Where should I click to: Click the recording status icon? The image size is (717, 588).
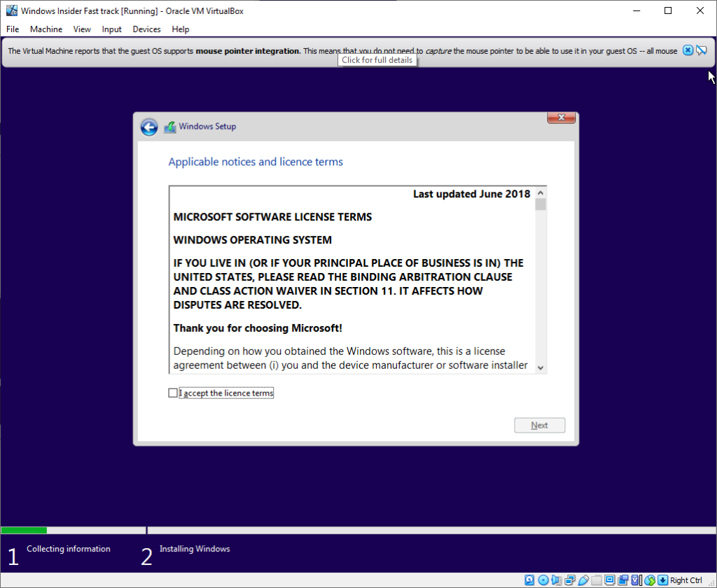click(x=622, y=580)
